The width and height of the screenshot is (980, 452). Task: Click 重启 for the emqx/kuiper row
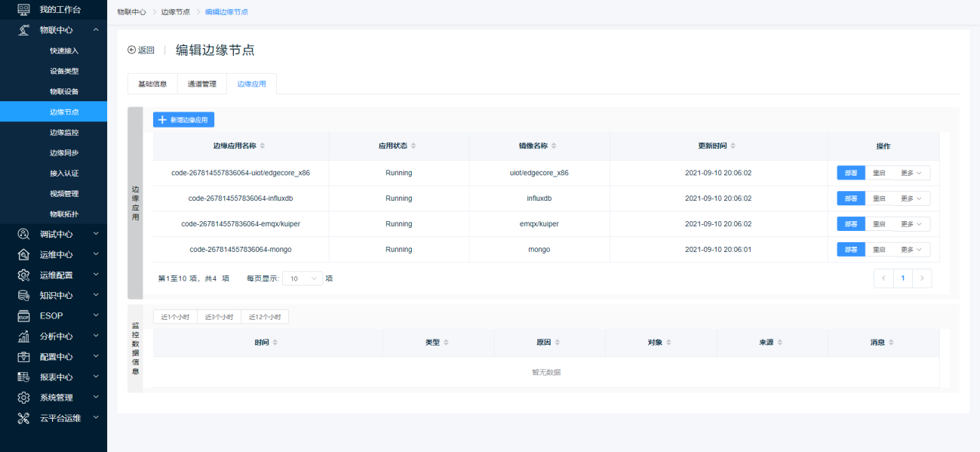(879, 224)
